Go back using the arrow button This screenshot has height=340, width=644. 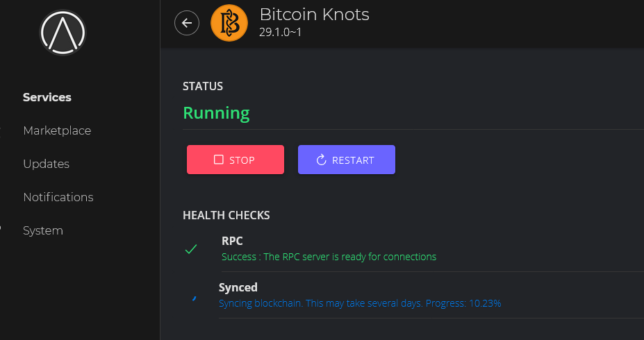coord(186,23)
